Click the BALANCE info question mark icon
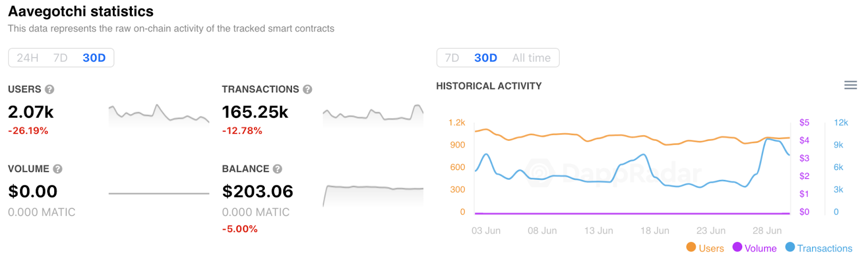Image resolution: width=868 pixels, height=263 pixels. click(x=277, y=169)
